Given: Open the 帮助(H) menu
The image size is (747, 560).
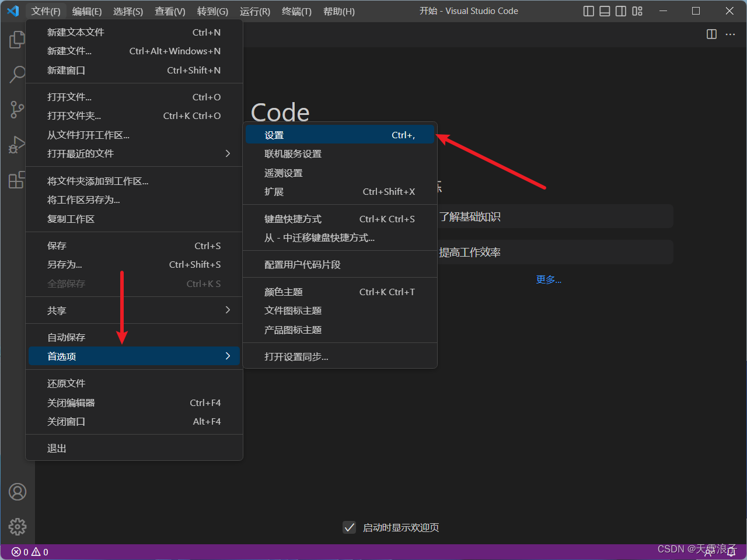Looking at the screenshot, I should click(x=339, y=11).
